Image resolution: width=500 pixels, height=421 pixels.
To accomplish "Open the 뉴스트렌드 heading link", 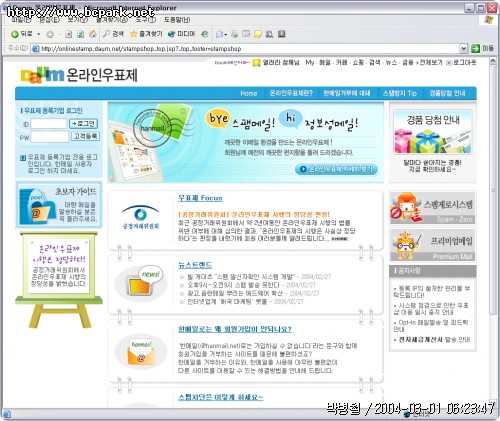I will click(195, 265).
